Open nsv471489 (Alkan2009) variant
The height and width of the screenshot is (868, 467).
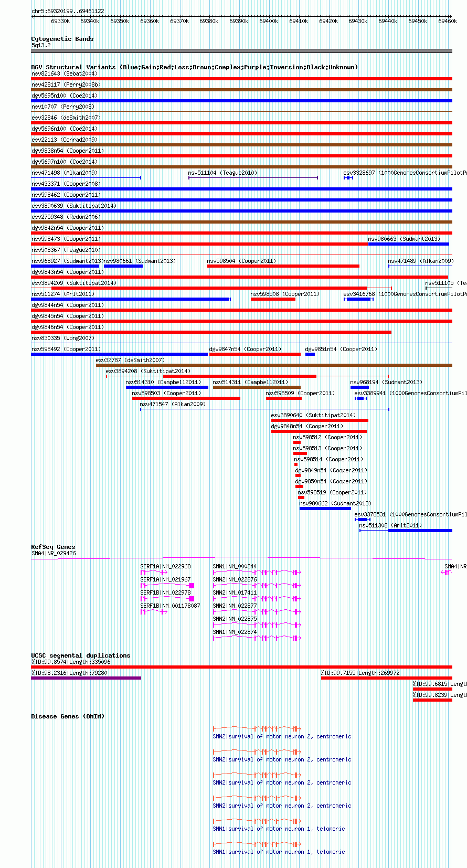(421, 261)
